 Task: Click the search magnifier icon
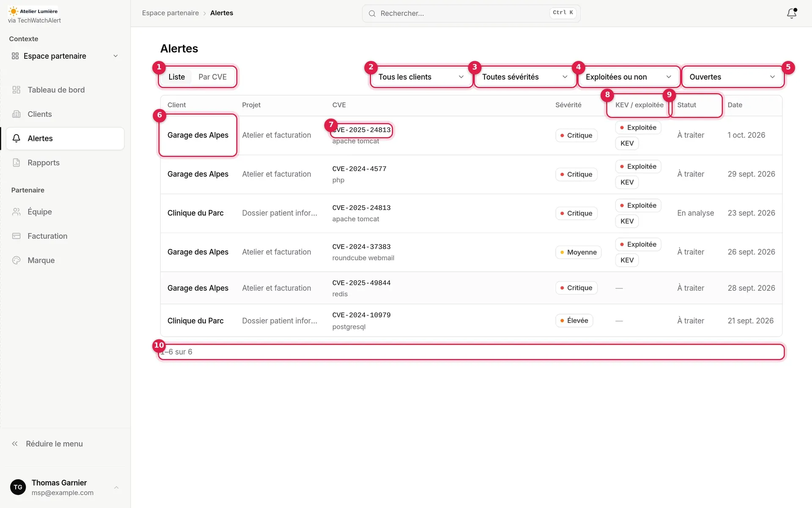click(x=372, y=14)
